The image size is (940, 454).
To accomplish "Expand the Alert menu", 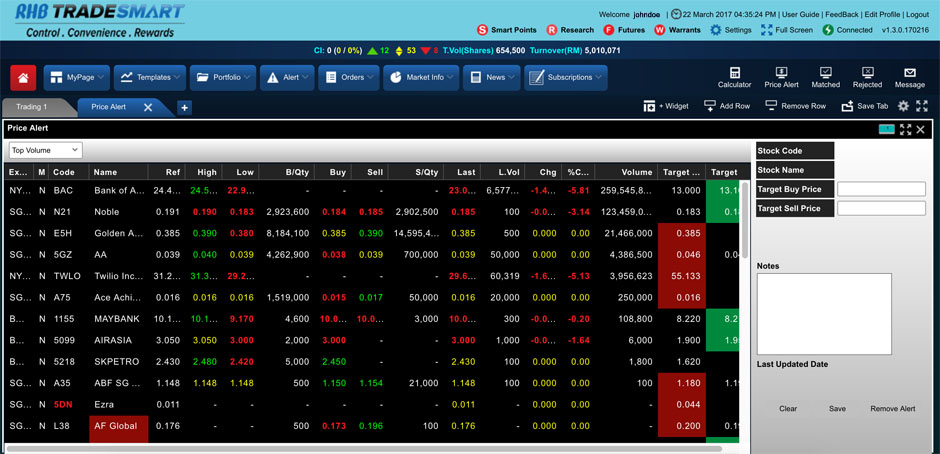I will pyautogui.click(x=287, y=77).
